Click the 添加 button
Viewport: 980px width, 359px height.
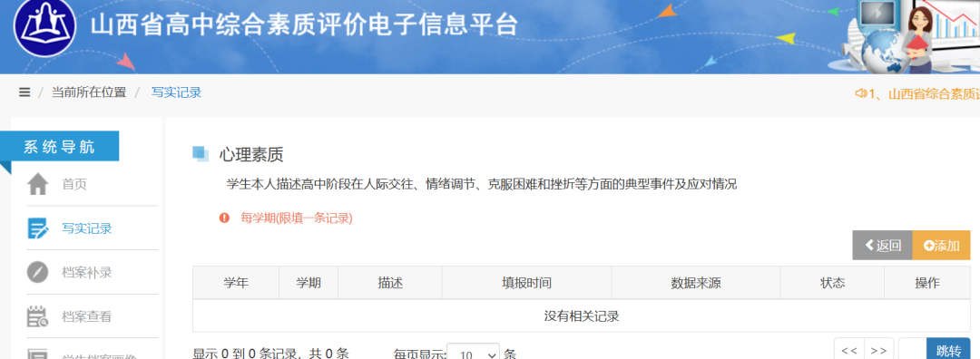point(941,246)
